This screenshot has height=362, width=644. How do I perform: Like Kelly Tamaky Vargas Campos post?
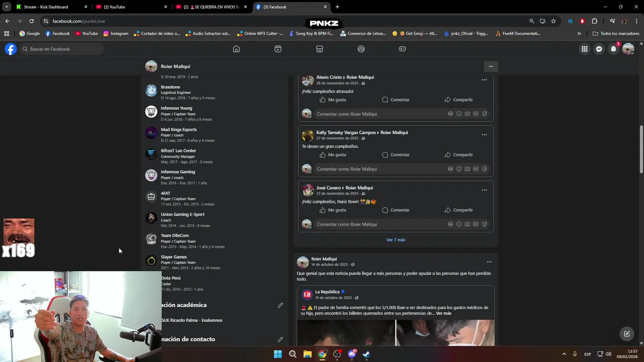tap(333, 155)
